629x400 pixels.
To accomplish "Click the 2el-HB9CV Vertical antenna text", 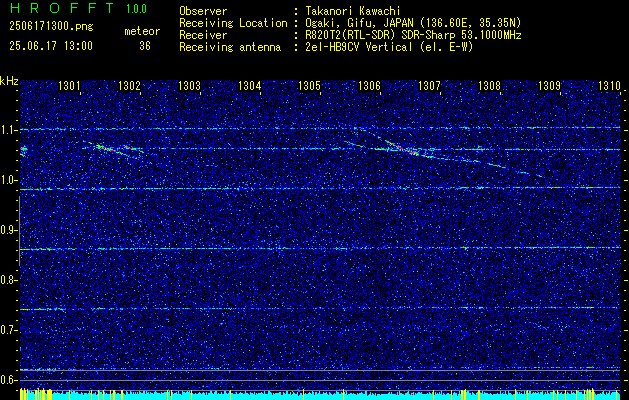I will (389, 47).
